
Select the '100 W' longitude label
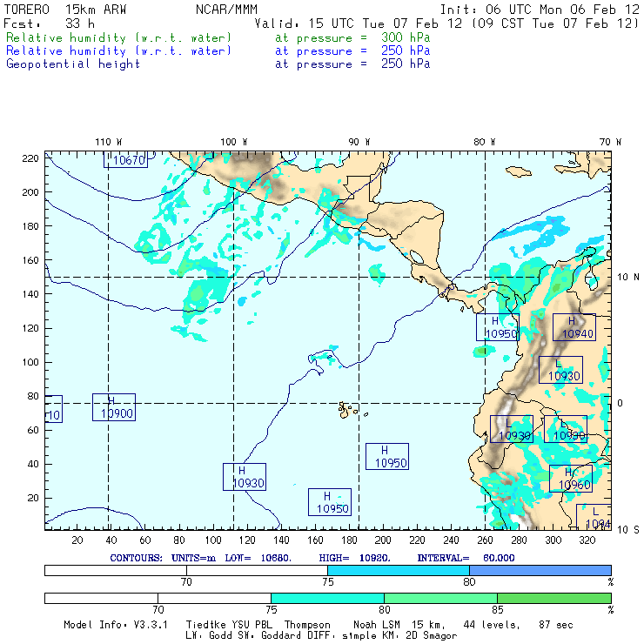click(234, 142)
